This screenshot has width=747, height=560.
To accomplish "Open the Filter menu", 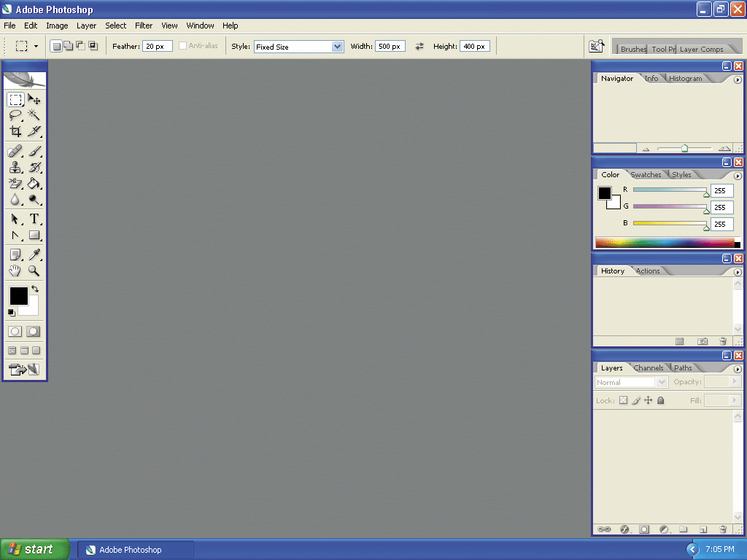I will [144, 26].
